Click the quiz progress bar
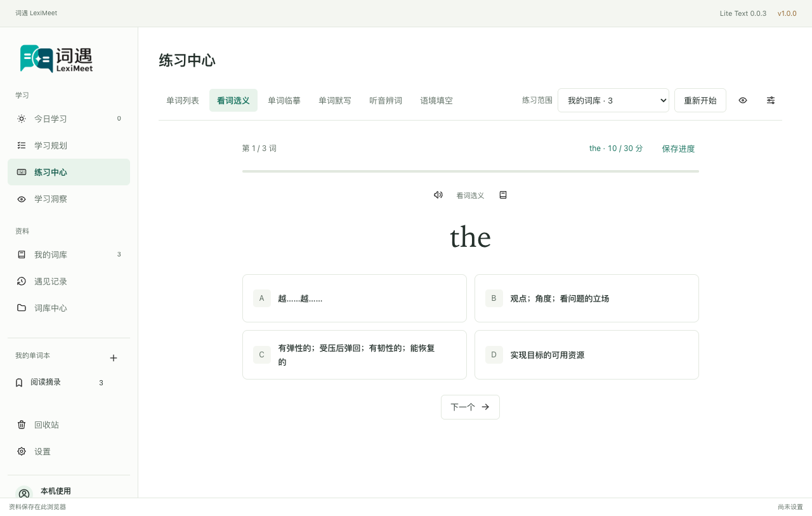The height and width of the screenshot is (516, 812). pyautogui.click(x=471, y=171)
